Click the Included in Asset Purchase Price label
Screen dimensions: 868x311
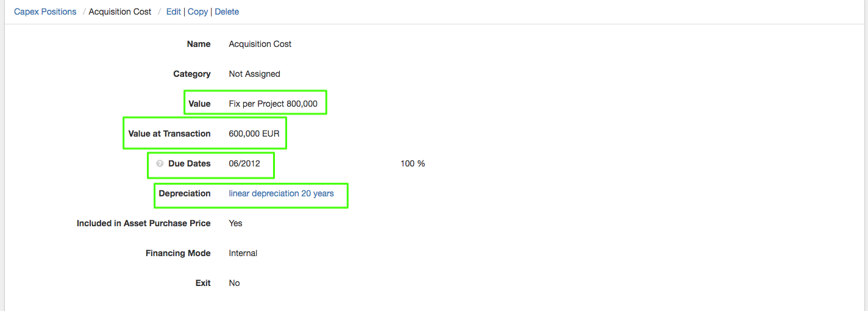[x=143, y=223]
